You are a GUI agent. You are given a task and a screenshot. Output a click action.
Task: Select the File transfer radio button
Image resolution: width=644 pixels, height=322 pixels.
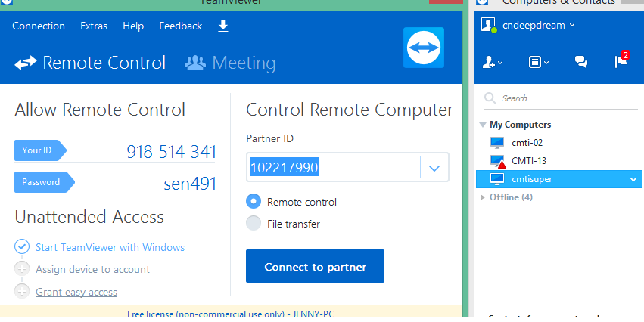[254, 223]
